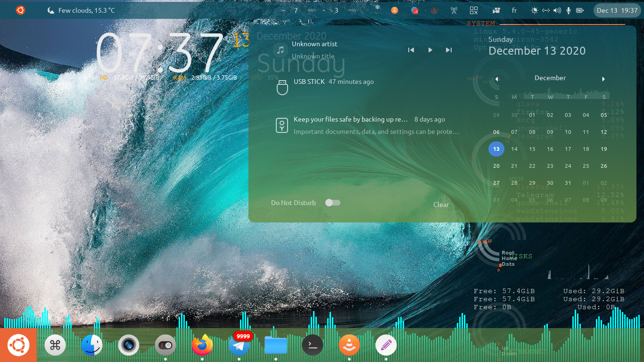Launch the command key app in dock
Viewport: 644px width, 362px height.
coord(55,346)
